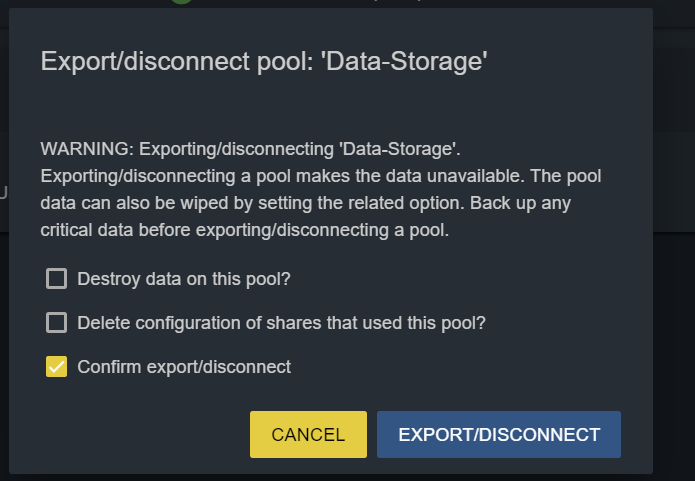Click the partially visible green icon above dialog
This screenshot has height=481, width=695.
click(180, 2)
